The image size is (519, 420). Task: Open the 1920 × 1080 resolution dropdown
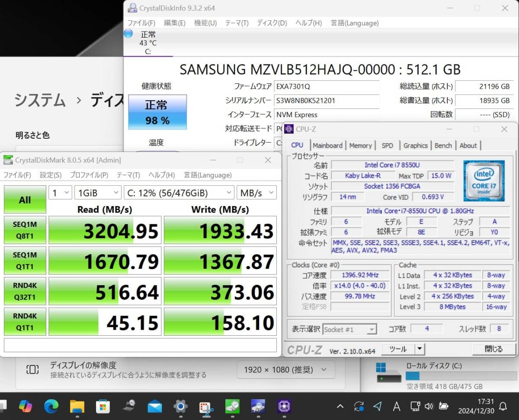[x=286, y=369]
